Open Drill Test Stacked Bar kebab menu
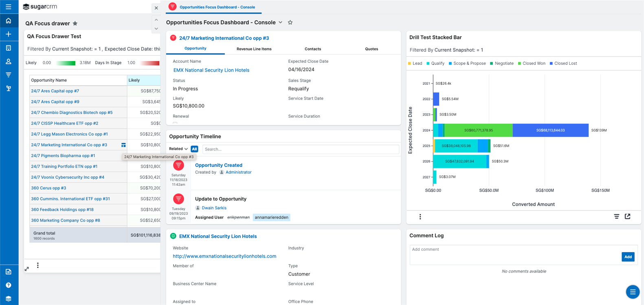 pos(420,217)
